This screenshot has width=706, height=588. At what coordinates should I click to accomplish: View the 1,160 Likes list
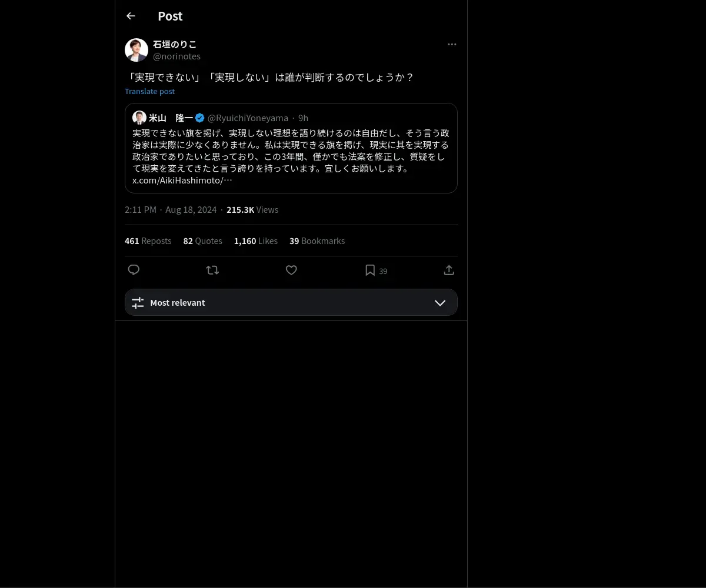coord(256,241)
